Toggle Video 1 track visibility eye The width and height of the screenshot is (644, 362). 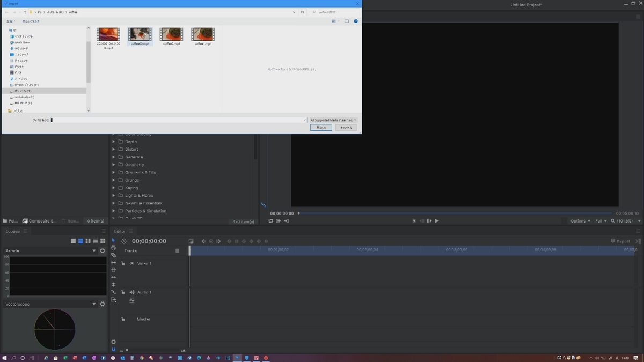pyautogui.click(x=132, y=263)
